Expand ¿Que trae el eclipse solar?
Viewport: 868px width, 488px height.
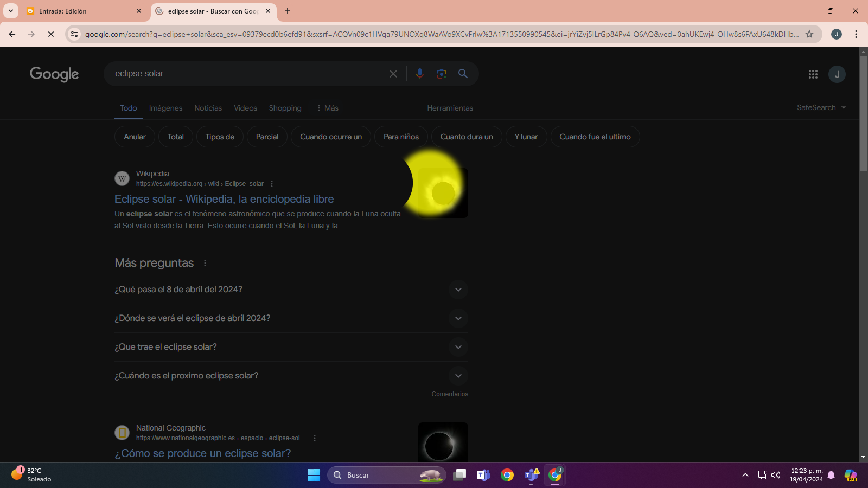[291, 347]
